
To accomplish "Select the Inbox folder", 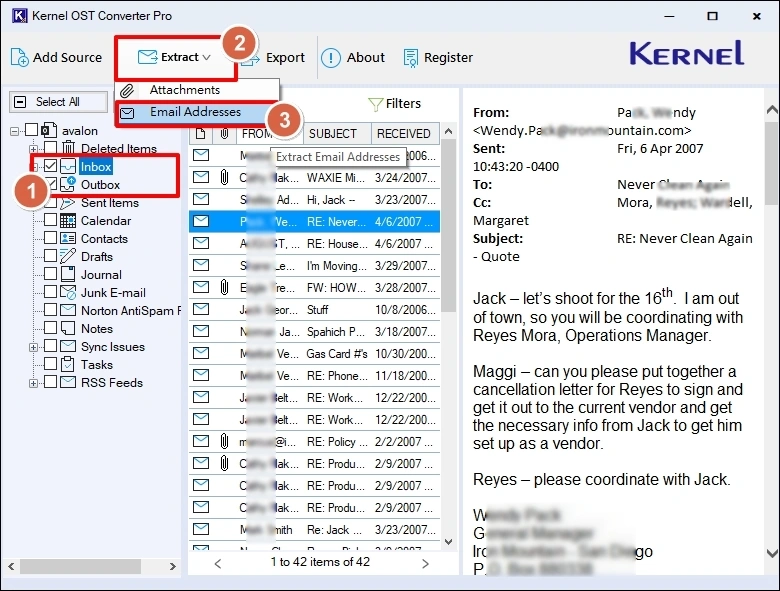I will [x=96, y=167].
